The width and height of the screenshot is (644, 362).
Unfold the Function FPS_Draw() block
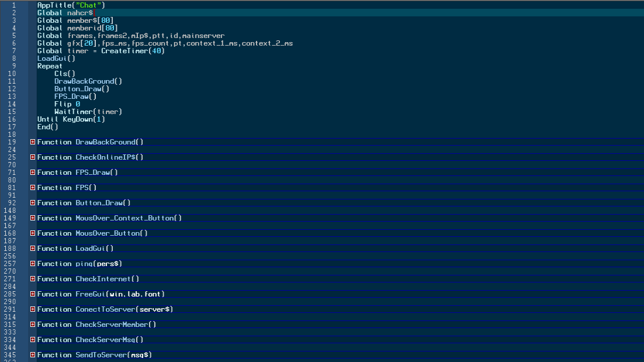coord(32,173)
